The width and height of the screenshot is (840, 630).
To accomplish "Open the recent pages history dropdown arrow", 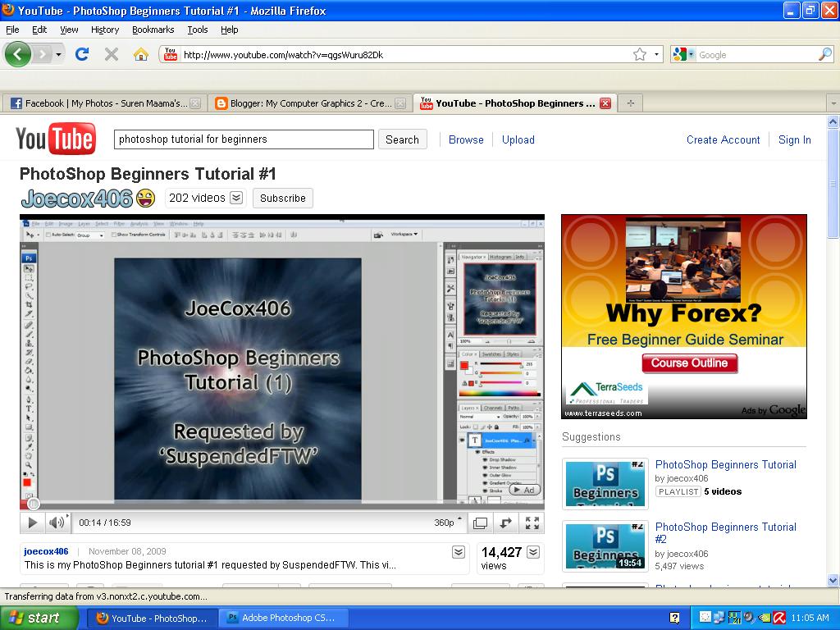I will tap(58, 54).
